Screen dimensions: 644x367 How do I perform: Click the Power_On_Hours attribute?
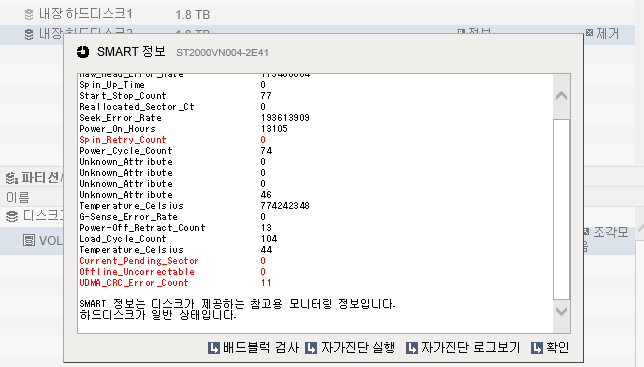[x=117, y=129]
